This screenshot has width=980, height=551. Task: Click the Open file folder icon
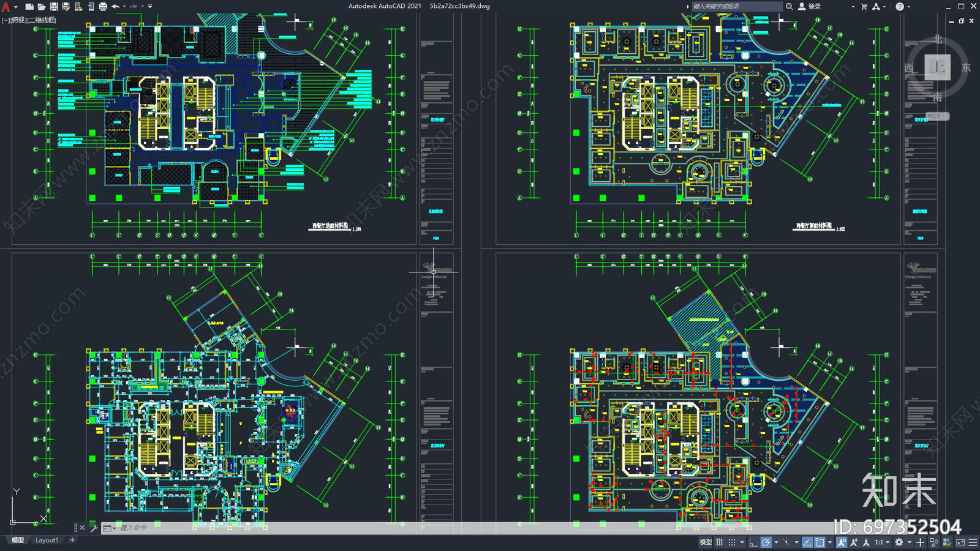click(x=42, y=7)
